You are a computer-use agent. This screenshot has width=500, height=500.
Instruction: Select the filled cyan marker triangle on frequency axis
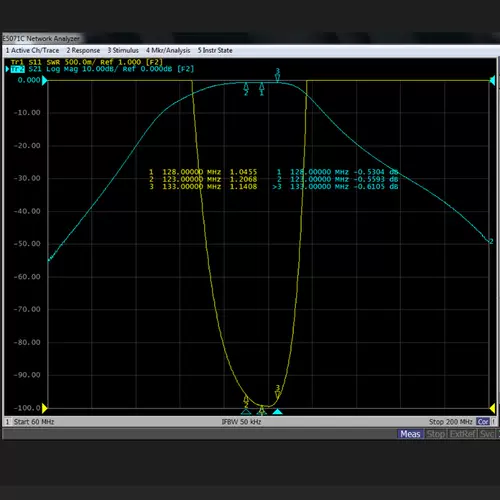tap(277, 412)
